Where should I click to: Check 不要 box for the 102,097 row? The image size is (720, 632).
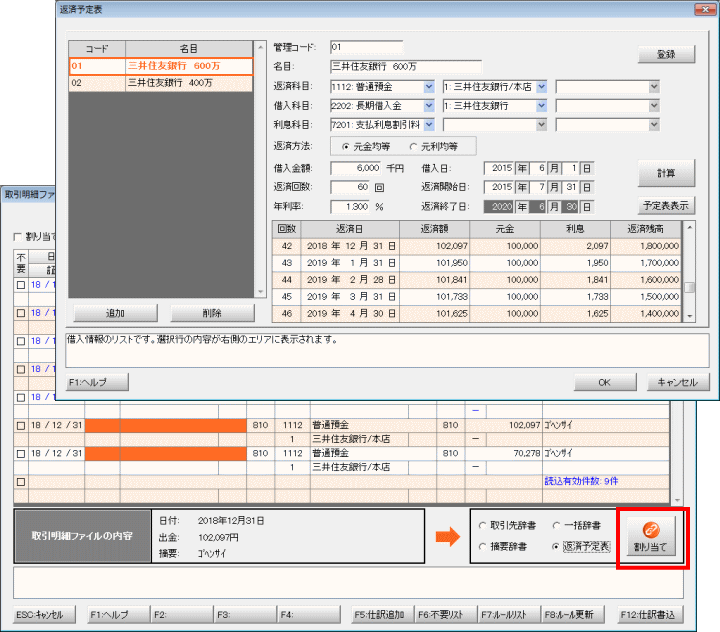point(21,425)
